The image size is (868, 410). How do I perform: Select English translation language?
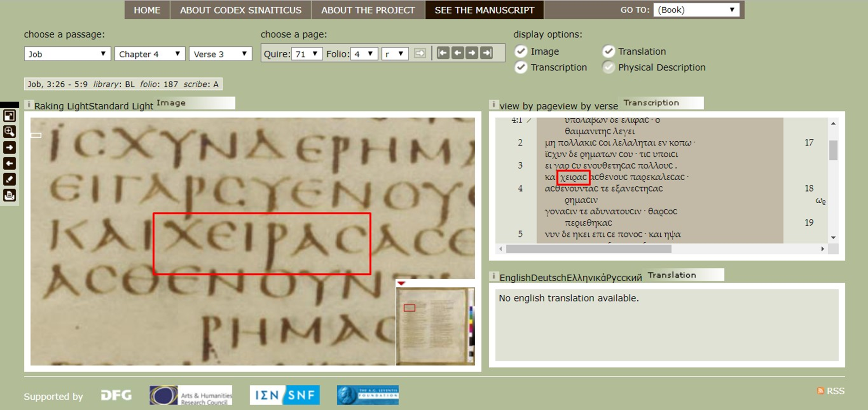[515, 277]
